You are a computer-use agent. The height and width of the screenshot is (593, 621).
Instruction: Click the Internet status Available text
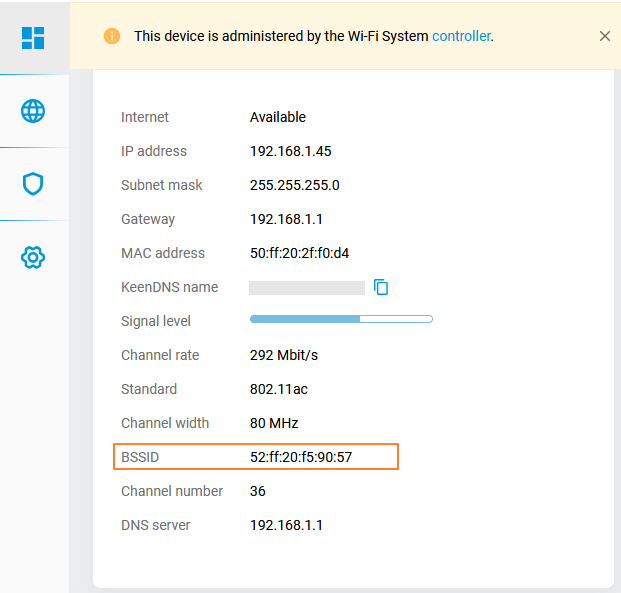pyautogui.click(x=277, y=117)
